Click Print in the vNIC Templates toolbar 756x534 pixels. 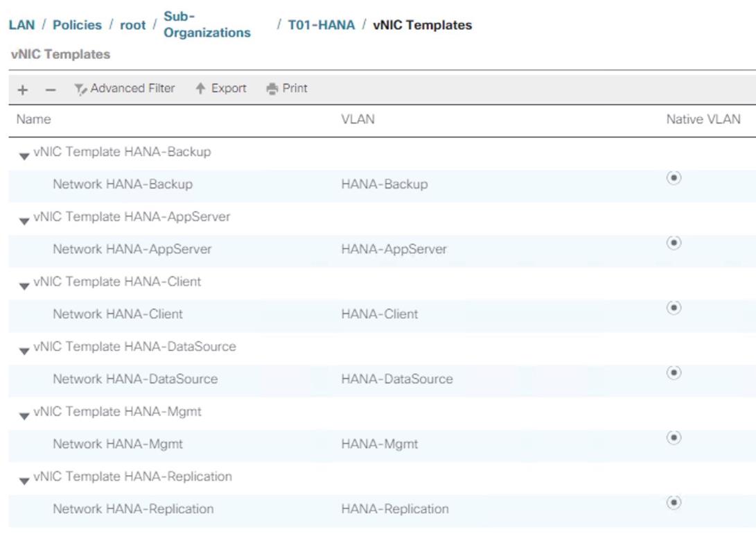(x=287, y=88)
